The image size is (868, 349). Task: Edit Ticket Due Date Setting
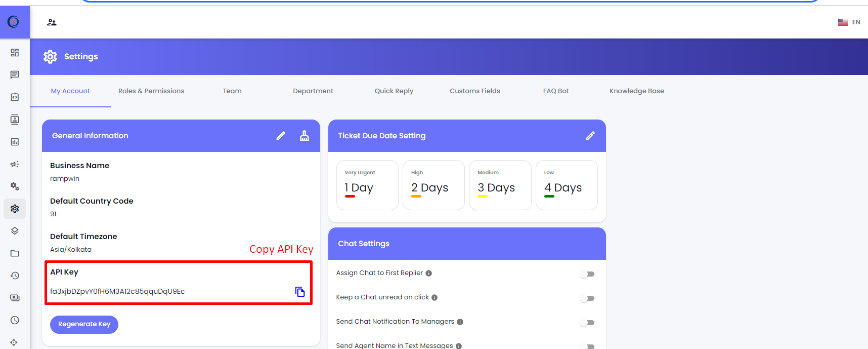coord(590,136)
